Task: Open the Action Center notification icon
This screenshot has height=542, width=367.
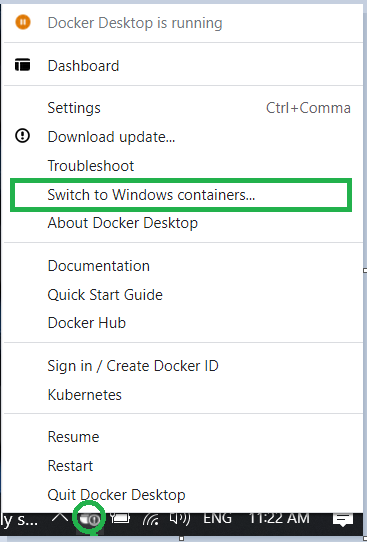Action: (343, 519)
